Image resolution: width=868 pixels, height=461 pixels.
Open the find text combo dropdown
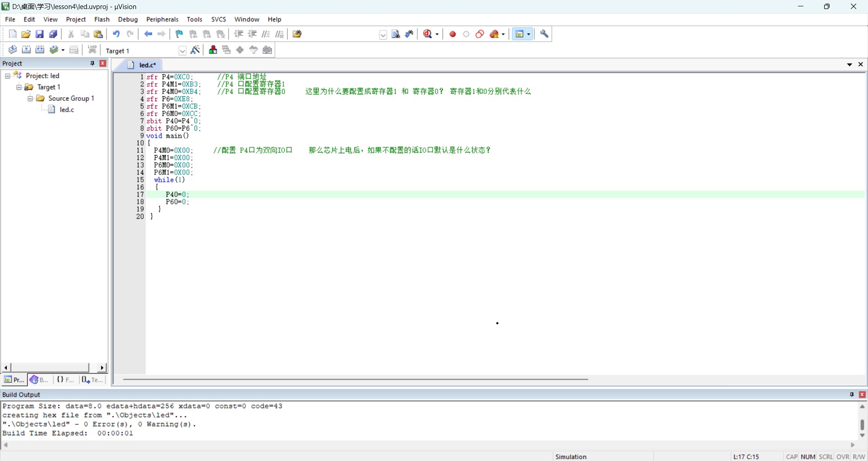click(383, 35)
